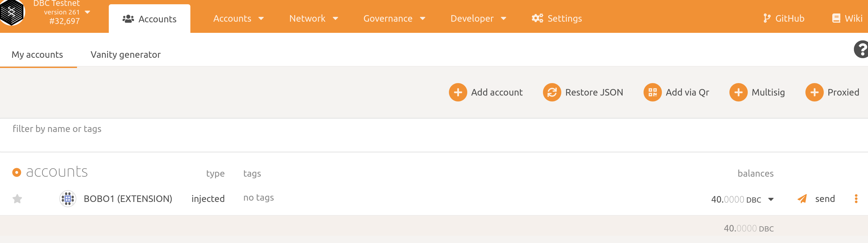Open the Network dropdown menu
The image size is (868, 243).
click(313, 18)
